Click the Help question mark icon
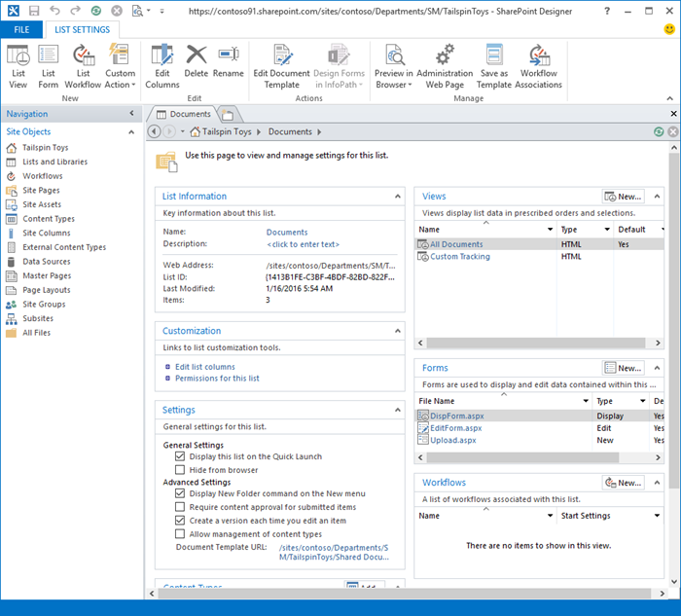Viewport: 681px width, 616px height. 607,11
